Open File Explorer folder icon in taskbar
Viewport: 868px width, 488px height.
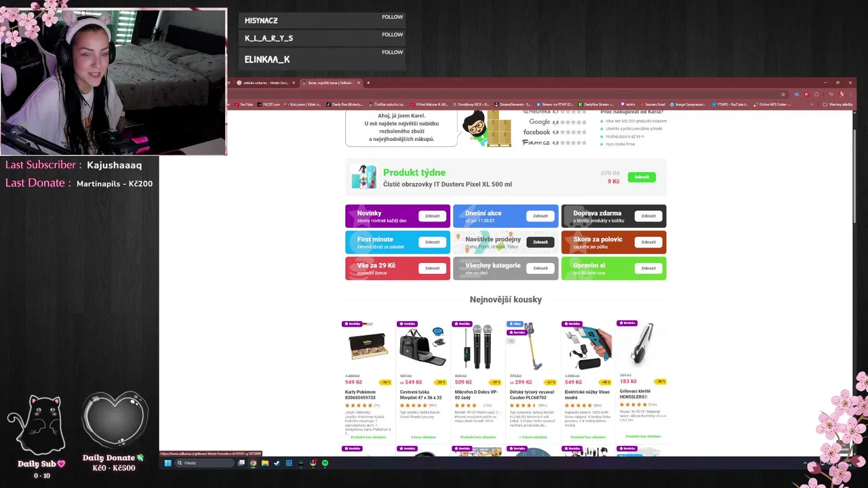click(265, 463)
